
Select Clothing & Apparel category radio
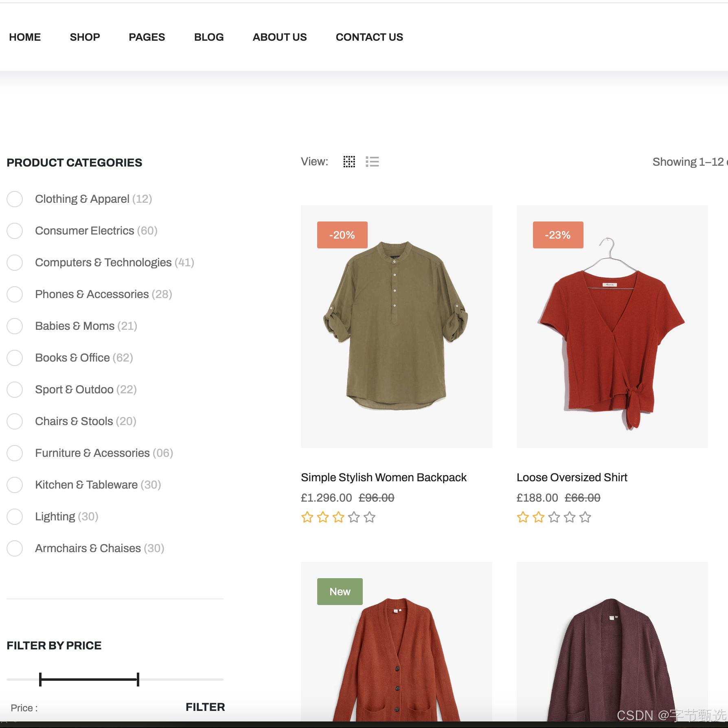tap(15, 199)
